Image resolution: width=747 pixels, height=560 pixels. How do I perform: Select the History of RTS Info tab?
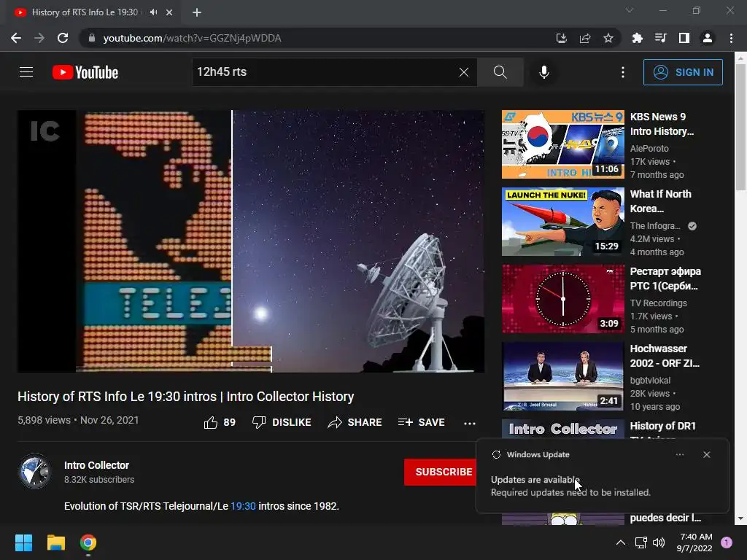[85, 12]
